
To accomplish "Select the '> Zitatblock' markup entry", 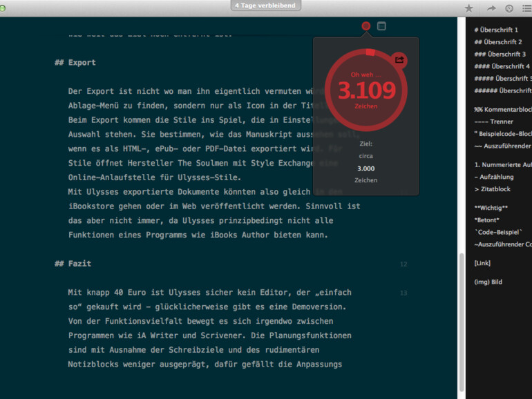I will pyautogui.click(x=493, y=189).
